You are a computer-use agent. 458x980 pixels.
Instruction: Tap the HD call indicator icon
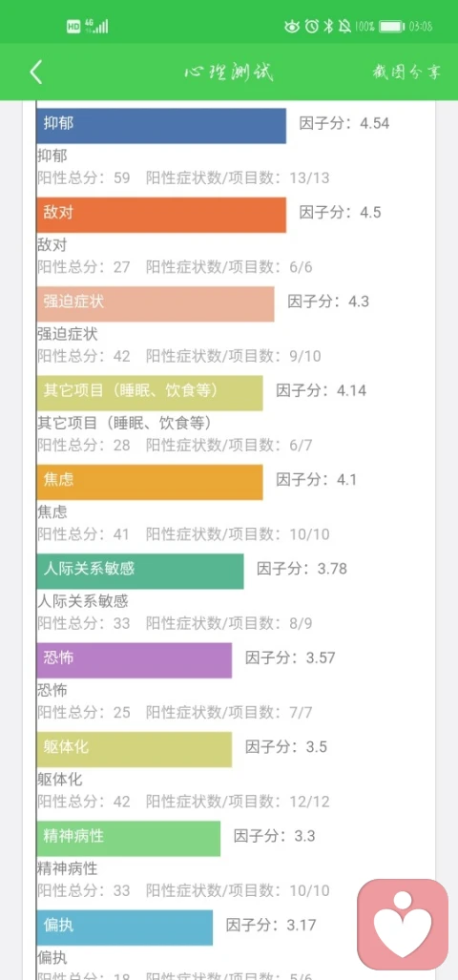pos(73,27)
